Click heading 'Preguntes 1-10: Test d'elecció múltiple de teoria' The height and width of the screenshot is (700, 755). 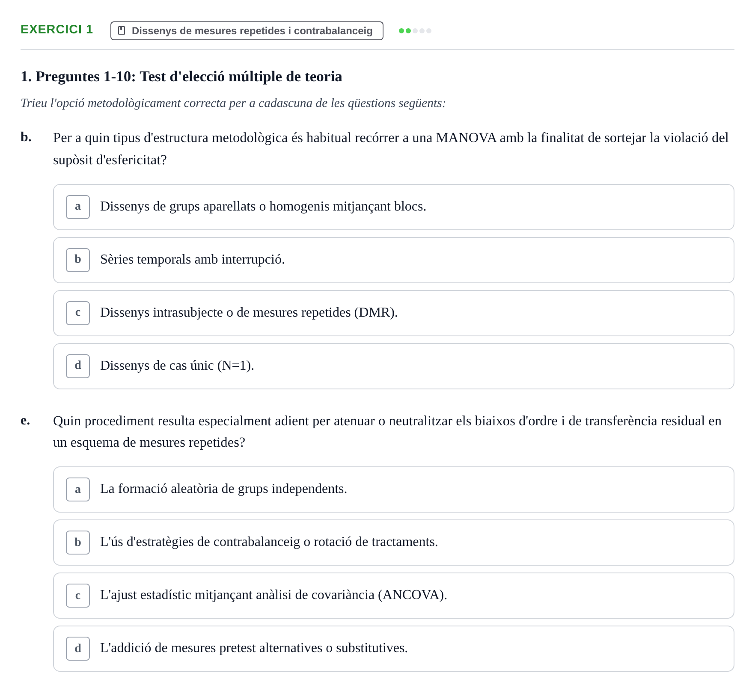[x=181, y=77]
